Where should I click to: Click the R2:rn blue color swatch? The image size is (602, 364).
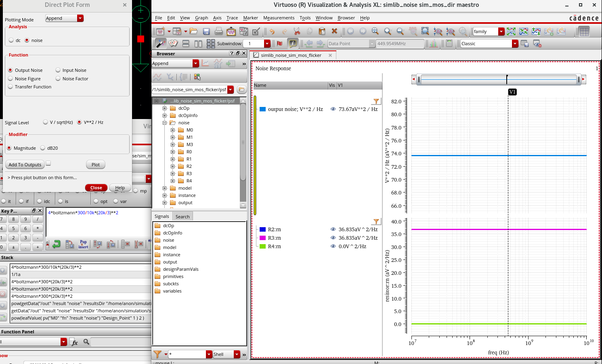click(x=262, y=230)
